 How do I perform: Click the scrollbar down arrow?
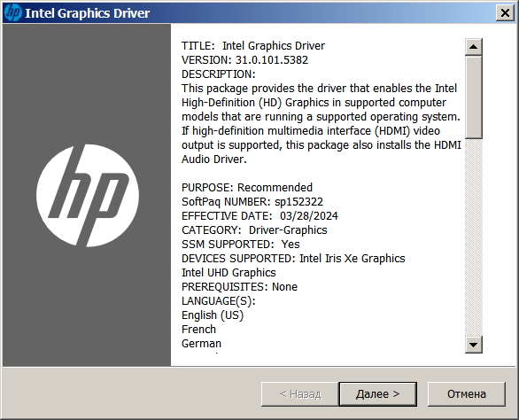pos(473,345)
